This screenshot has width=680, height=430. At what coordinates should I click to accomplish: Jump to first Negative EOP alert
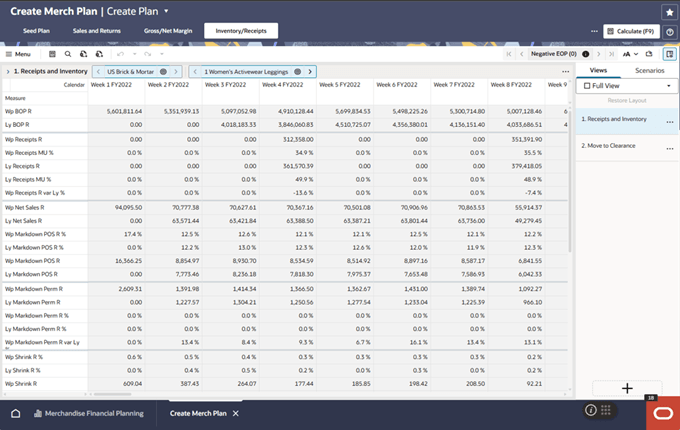509,54
